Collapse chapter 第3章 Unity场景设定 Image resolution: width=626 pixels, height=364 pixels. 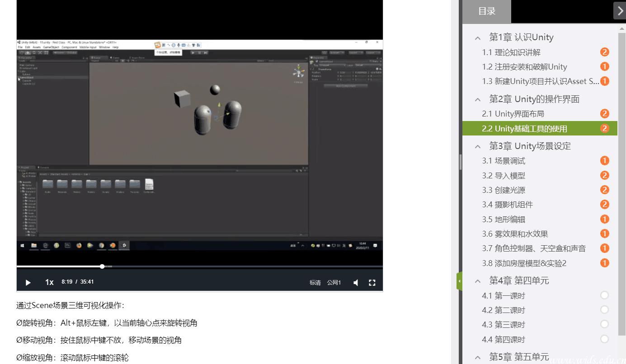click(x=478, y=146)
